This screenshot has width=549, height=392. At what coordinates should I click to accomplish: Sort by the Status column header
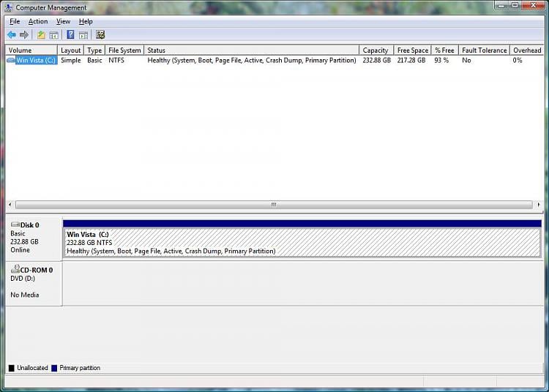coord(252,50)
